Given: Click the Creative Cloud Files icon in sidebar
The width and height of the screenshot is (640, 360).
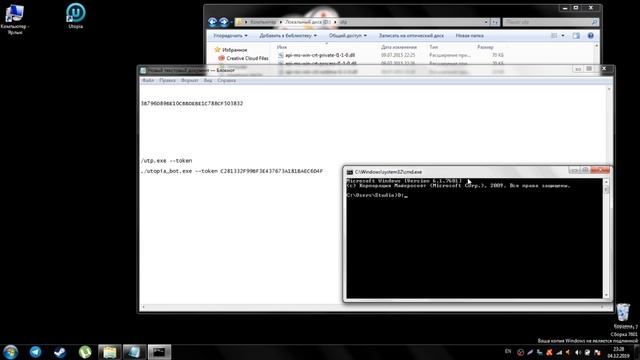Looking at the screenshot, I should 221,58.
